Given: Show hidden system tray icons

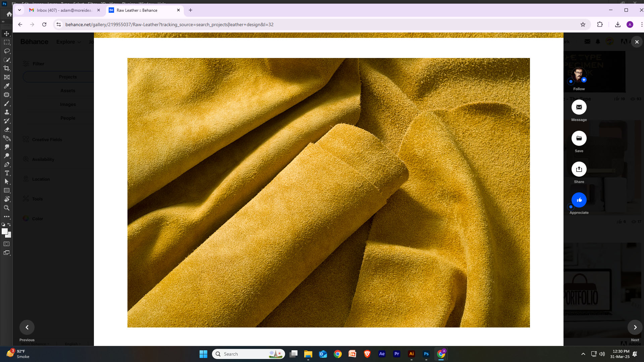Looking at the screenshot, I should click(x=583, y=354).
